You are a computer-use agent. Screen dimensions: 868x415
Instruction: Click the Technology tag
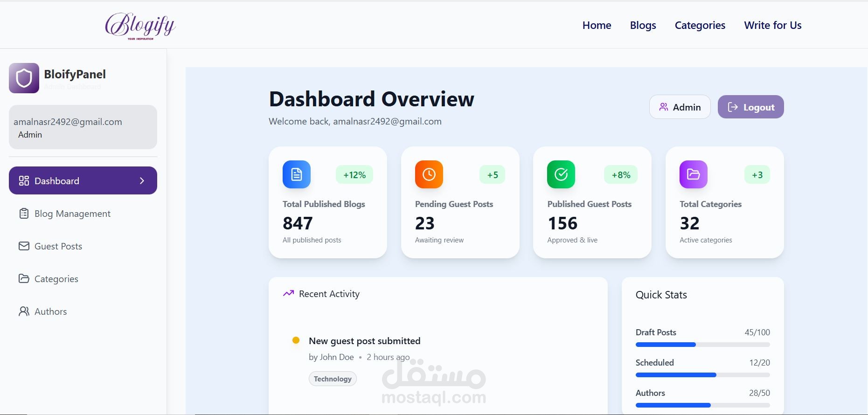pos(333,379)
